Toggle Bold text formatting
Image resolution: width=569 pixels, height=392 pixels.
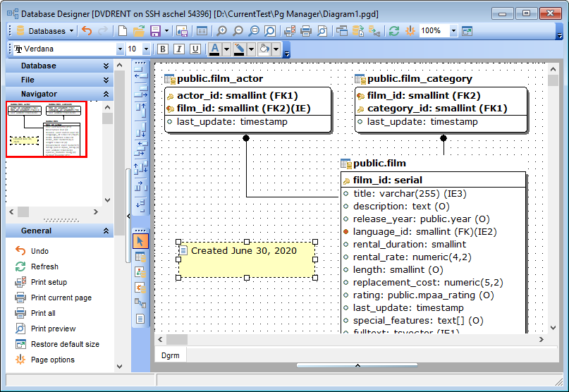pyautogui.click(x=163, y=49)
